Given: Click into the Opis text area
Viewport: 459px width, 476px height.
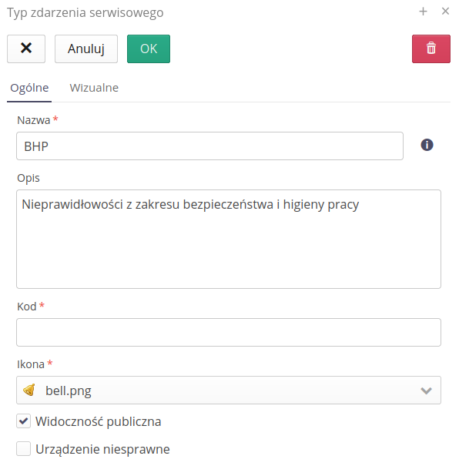Looking at the screenshot, I should click(x=229, y=240).
